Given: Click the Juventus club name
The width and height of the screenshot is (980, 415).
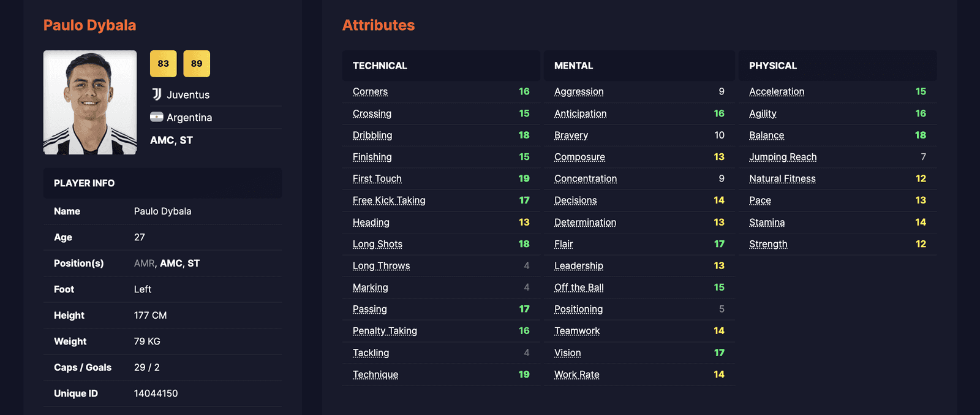Looking at the screenshot, I should (188, 95).
